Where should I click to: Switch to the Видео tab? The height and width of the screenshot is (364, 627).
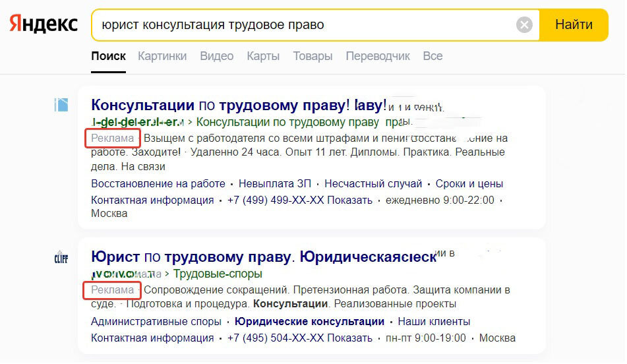(x=216, y=56)
